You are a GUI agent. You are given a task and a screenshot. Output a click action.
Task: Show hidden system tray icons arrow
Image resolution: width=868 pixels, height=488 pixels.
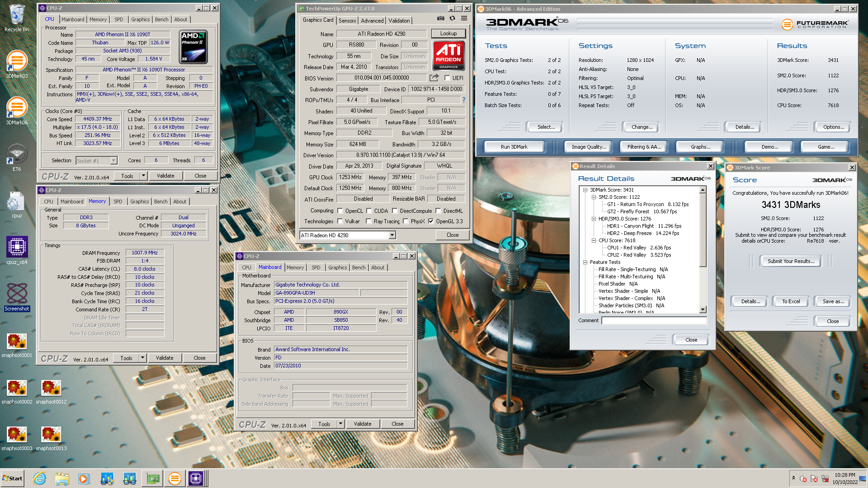click(x=793, y=478)
